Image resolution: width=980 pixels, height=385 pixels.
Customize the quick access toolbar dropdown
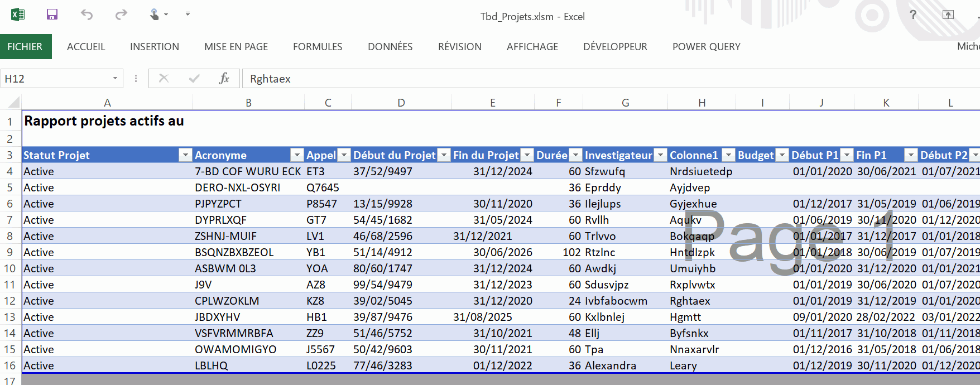[188, 14]
